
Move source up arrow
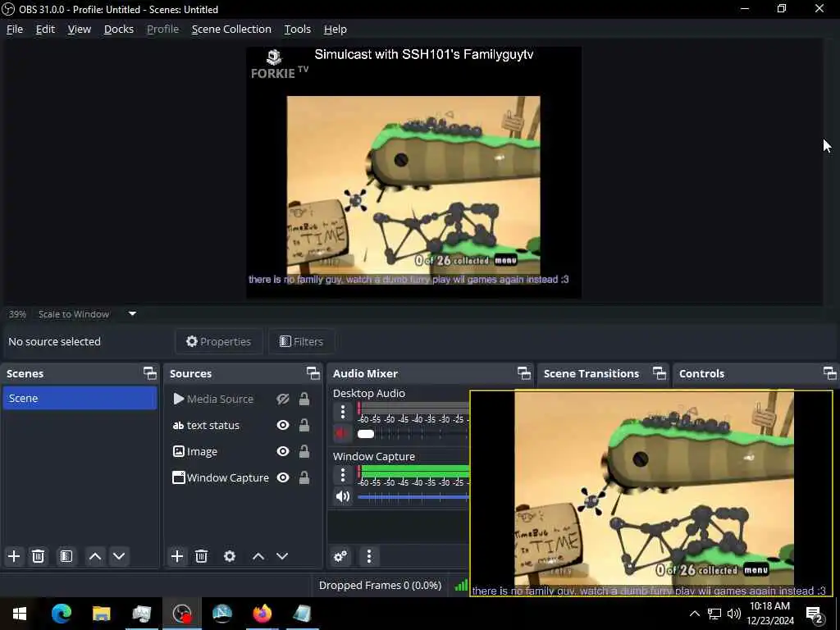click(258, 556)
